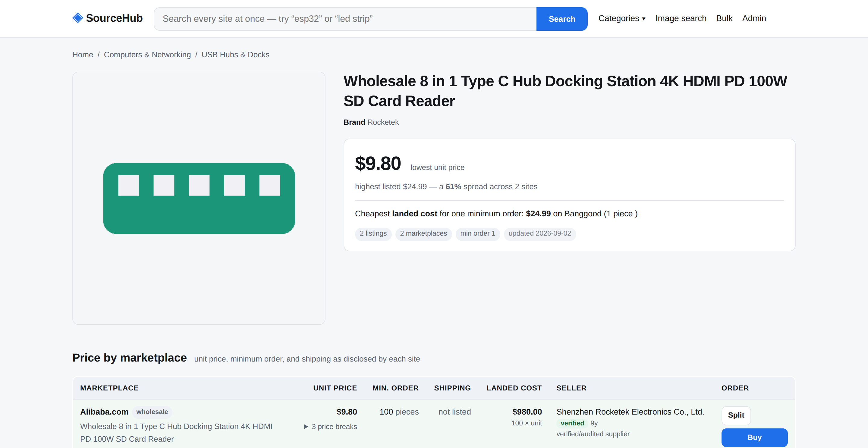The image size is (868, 448).
Task: Open the Categories dropdown menu
Action: tap(622, 18)
